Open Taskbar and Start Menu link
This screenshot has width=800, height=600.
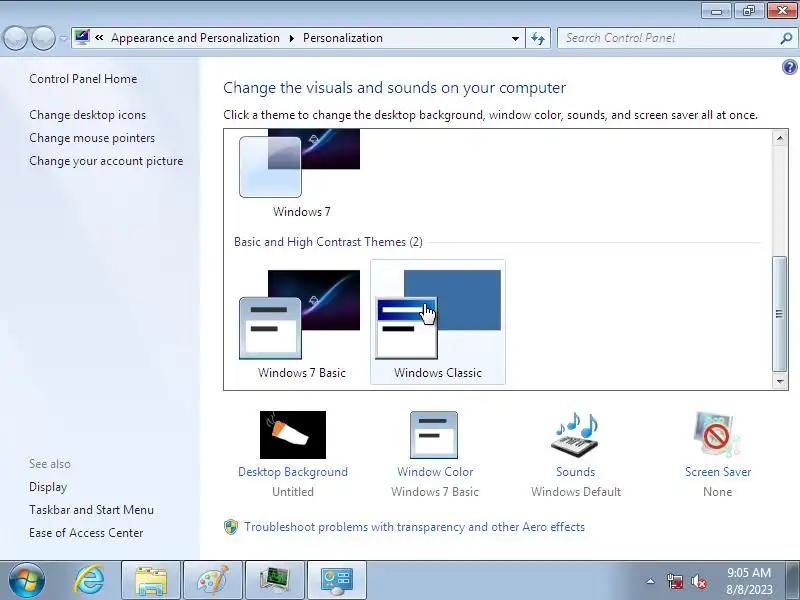[91, 510]
